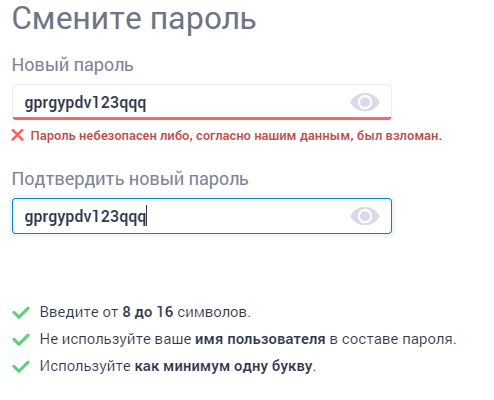Click the Подтвердить новый пароль label
Image resolution: width=494 pixels, height=400 pixels.
pyautogui.click(x=130, y=179)
